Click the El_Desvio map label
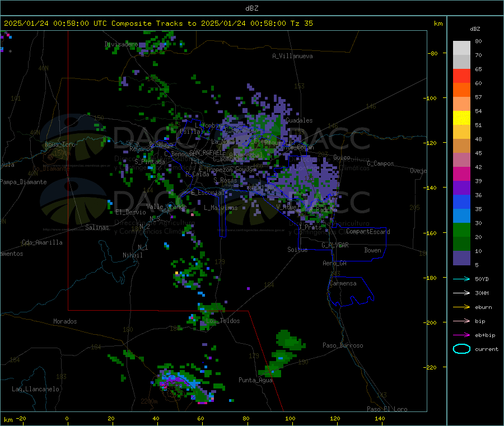Viewport: 504px width, 426px height. [x=131, y=212]
